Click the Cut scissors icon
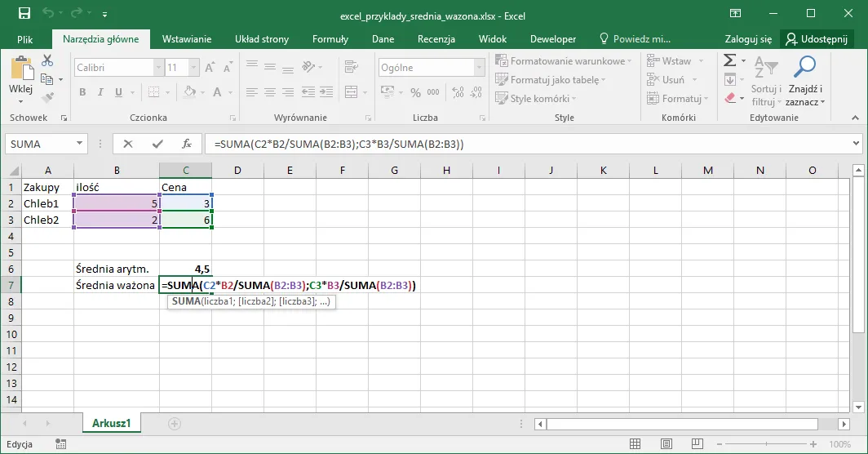 pos(47,60)
